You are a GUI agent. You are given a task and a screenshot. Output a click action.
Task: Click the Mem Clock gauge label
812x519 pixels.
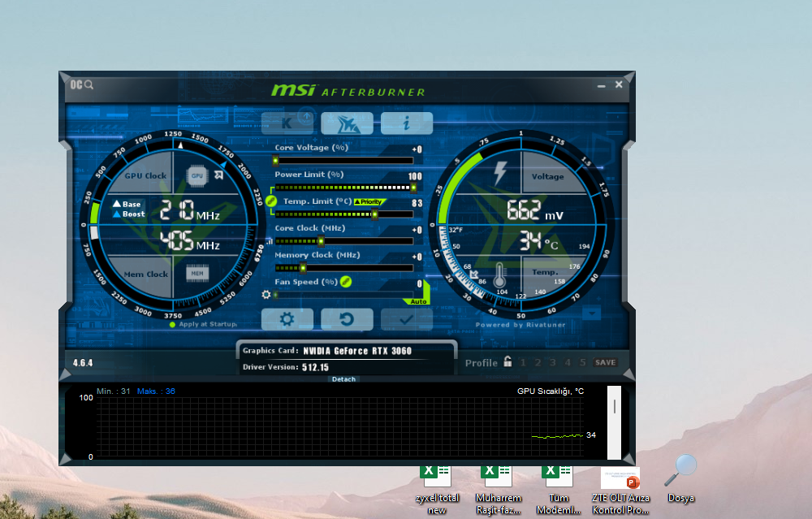145,275
